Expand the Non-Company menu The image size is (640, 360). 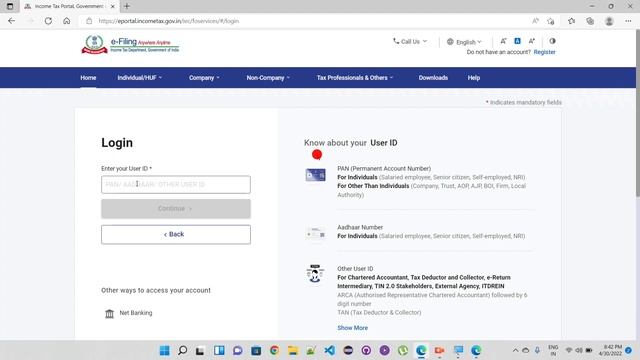click(x=268, y=78)
